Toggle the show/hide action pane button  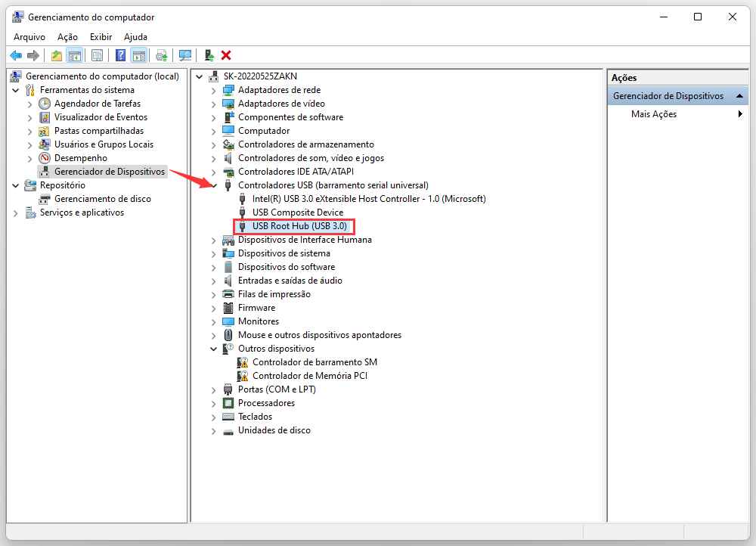138,55
